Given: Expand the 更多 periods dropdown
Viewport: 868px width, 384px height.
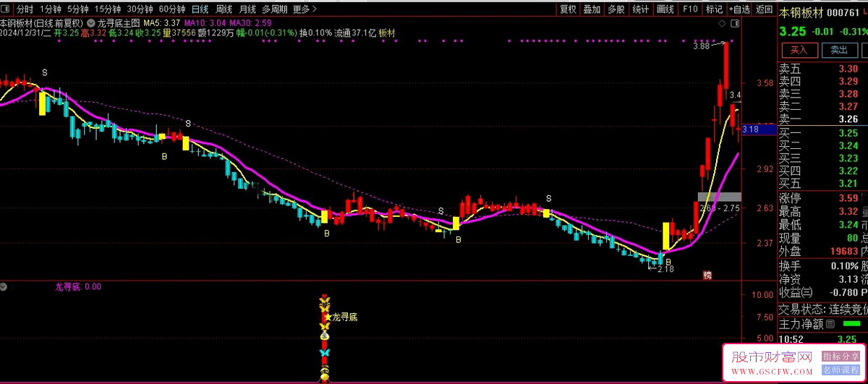Looking at the screenshot, I should 305,9.
